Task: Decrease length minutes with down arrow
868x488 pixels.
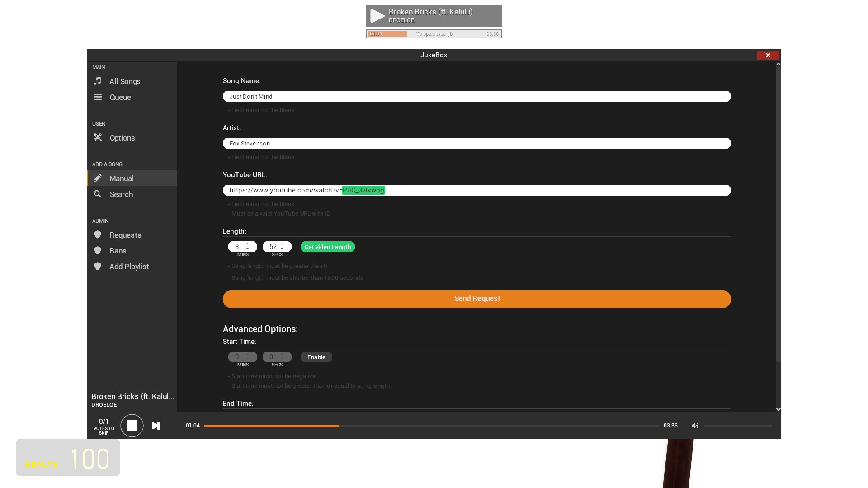Action: pos(248,249)
